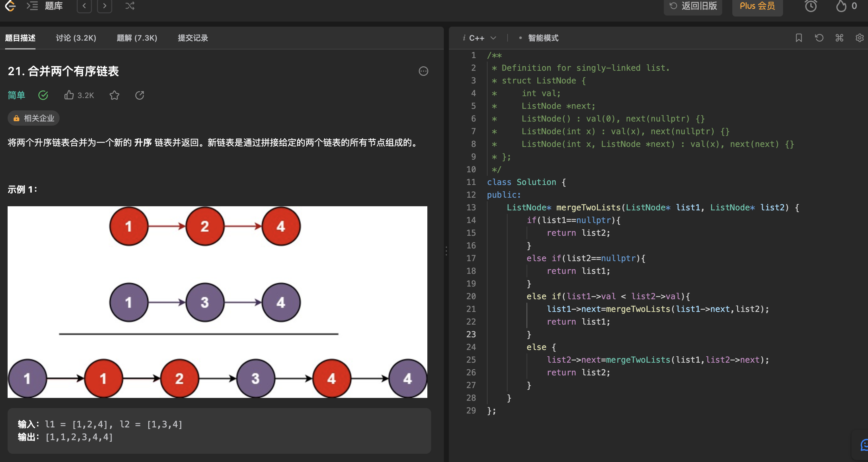Viewport: 868px width, 462px height.
Task: Open the timer clock icon
Action: 811,6
